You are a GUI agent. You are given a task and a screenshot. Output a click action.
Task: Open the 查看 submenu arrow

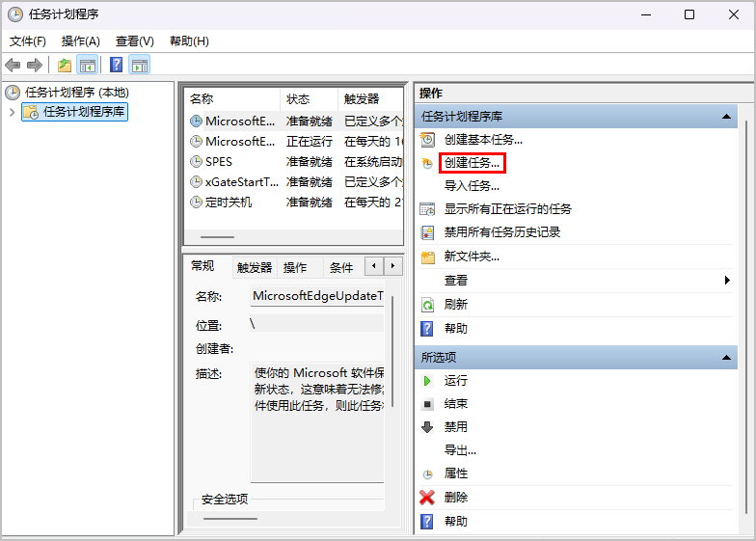727,280
